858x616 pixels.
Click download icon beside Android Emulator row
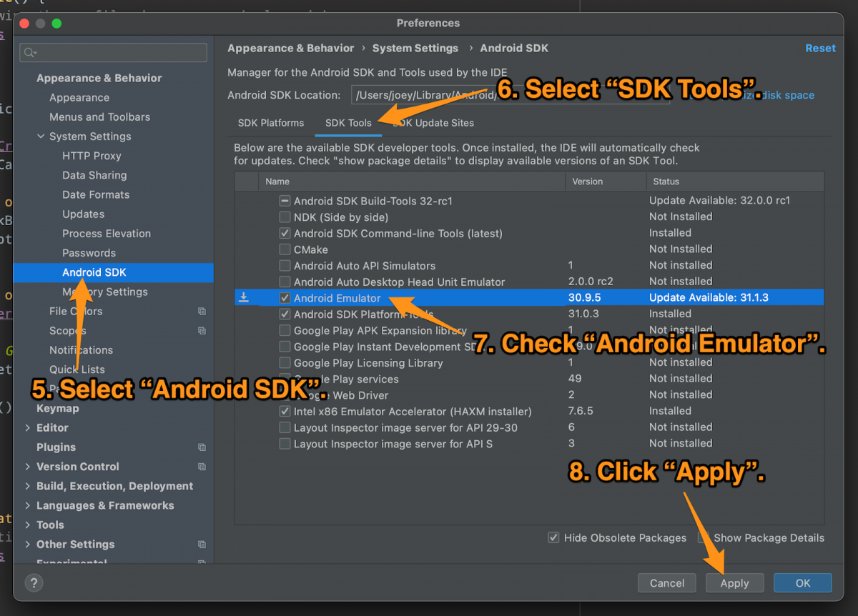[x=244, y=297]
